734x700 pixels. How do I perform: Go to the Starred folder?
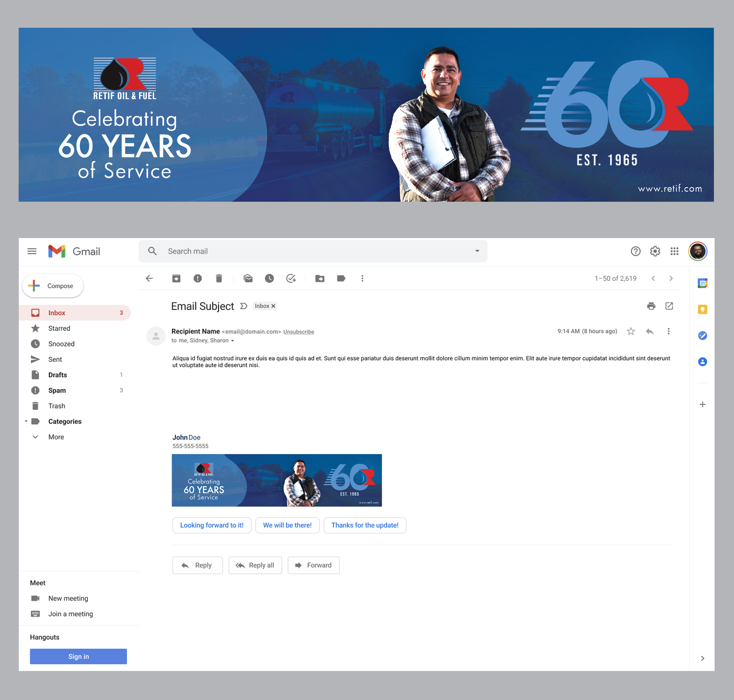(x=59, y=328)
